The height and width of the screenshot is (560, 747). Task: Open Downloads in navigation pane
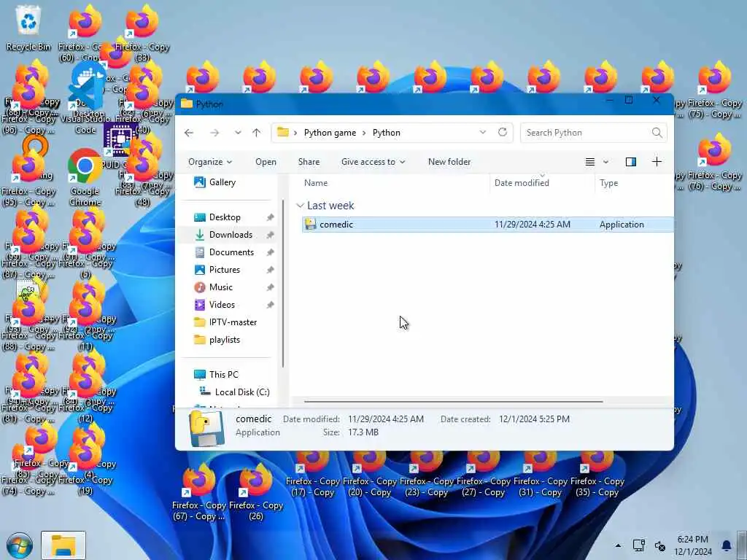click(231, 235)
